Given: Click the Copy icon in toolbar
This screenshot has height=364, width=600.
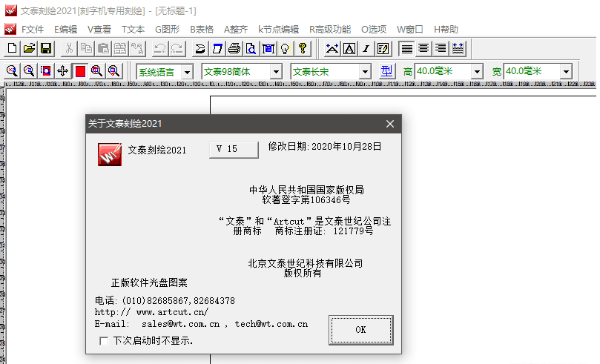Looking at the screenshot, I should pyautogui.click(x=86, y=49).
